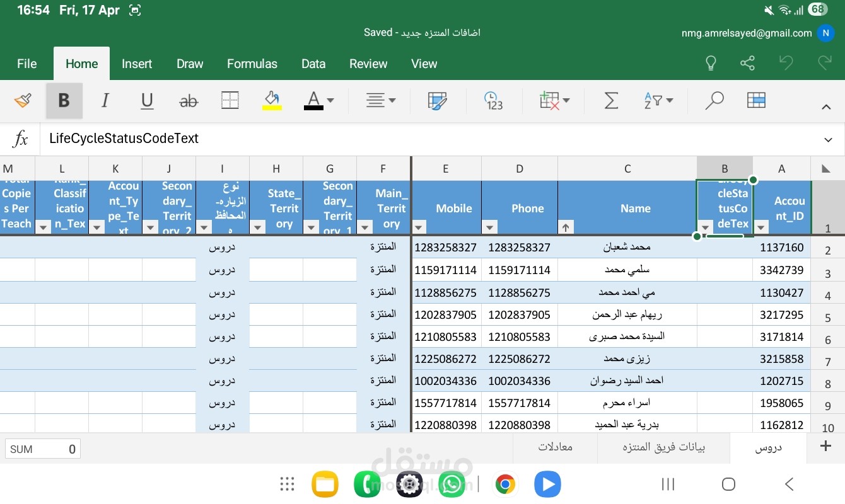The height and width of the screenshot is (504, 845).
Task: Select column C header
Action: point(627,168)
